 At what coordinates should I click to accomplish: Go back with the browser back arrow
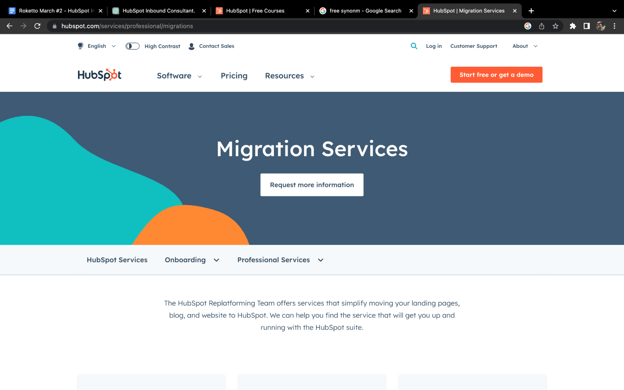(x=10, y=26)
